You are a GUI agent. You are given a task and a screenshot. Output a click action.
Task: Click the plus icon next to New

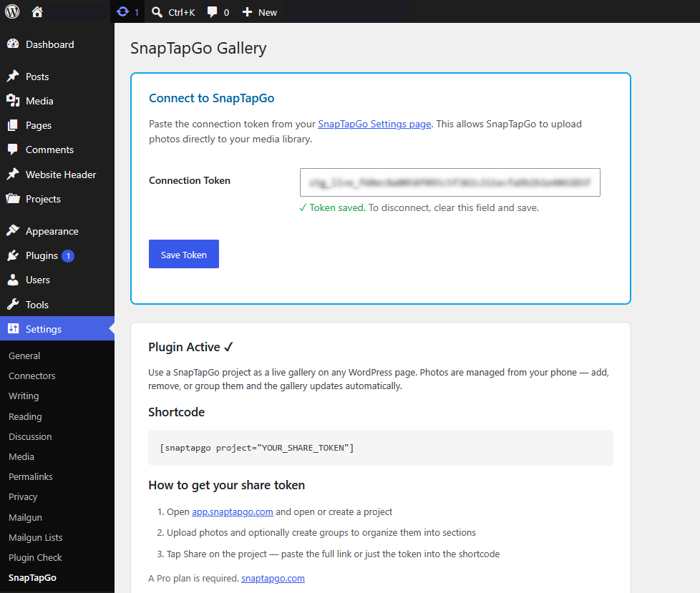(x=248, y=12)
